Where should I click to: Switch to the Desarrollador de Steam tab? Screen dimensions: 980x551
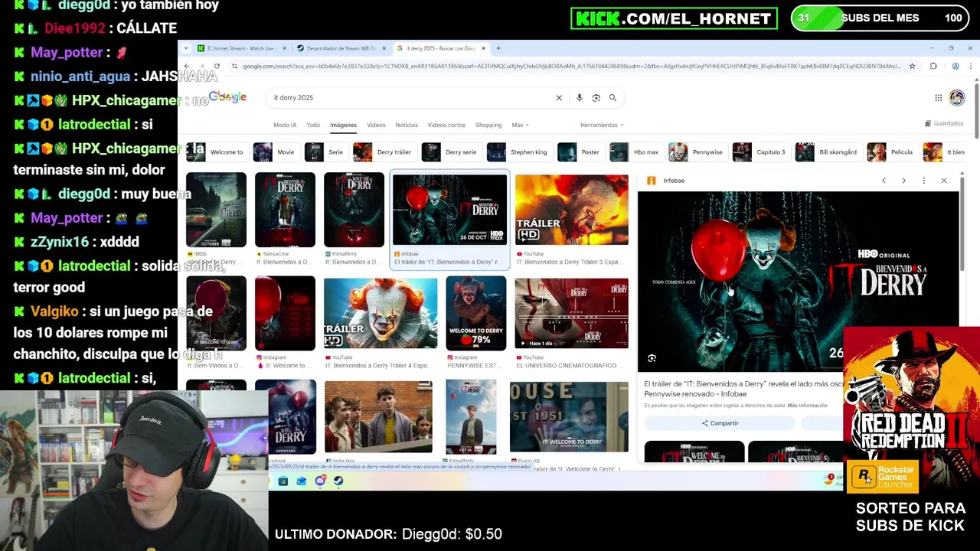click(x=341, y=48)
